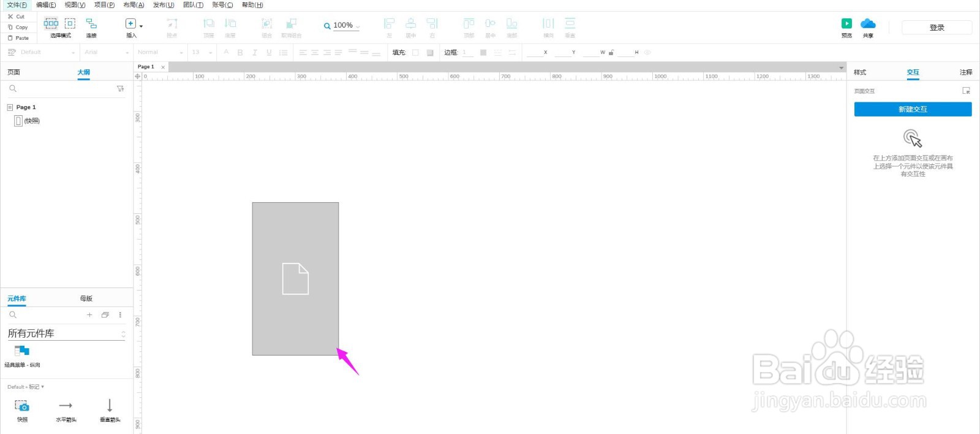The image size is (980, 434).
Task: Switch to the 大纲 outline tab
Action: (x=84, y=72)
